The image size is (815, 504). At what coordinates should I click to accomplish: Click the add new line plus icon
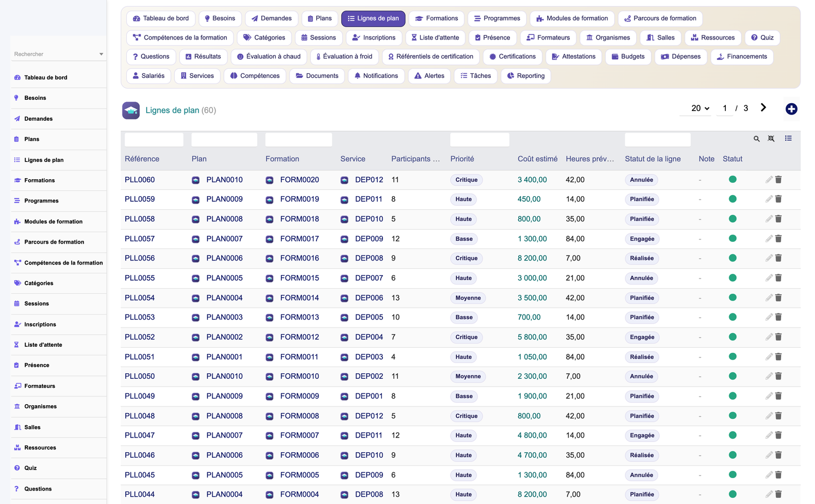click(x=791, y=109)
